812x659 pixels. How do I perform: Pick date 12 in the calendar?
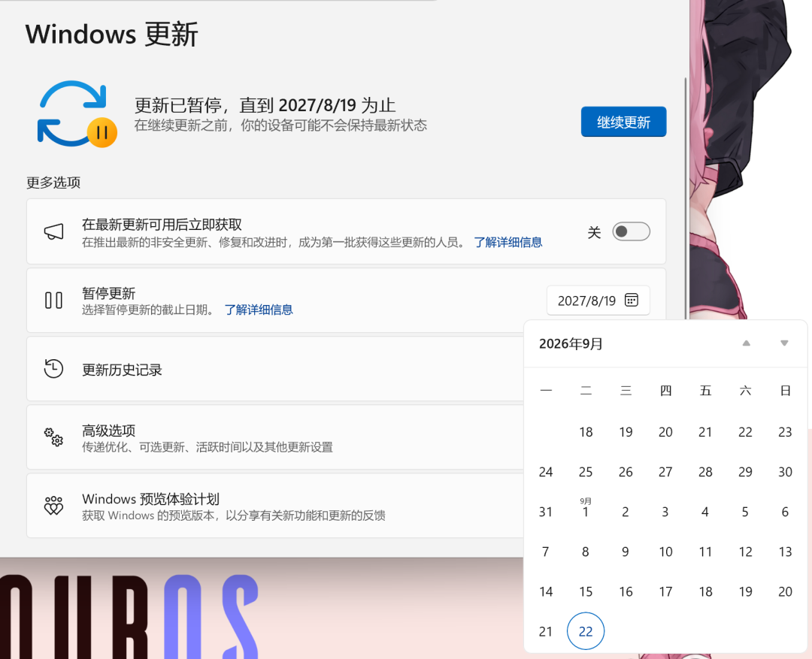[745, 552]
